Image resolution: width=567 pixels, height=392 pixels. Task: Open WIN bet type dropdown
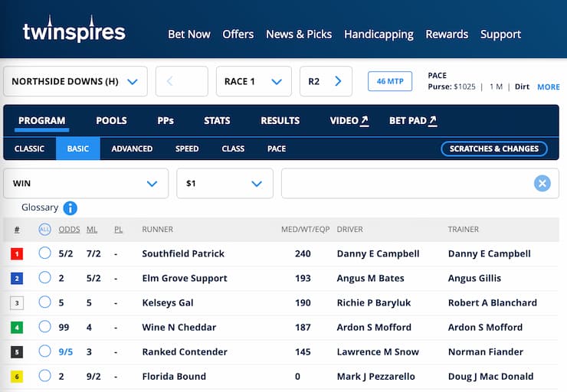click(x=86, y=183)
